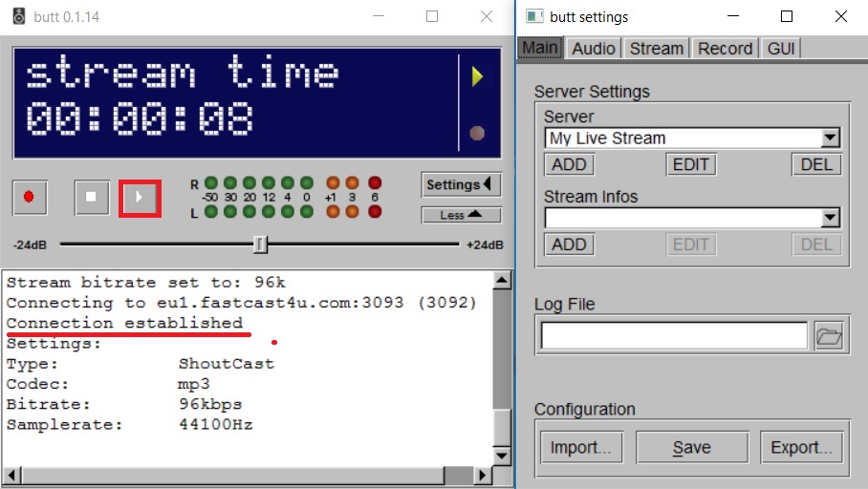Click the Import... configuration button
This screenshot has width=868, height=489.
(x=581, y=448)
